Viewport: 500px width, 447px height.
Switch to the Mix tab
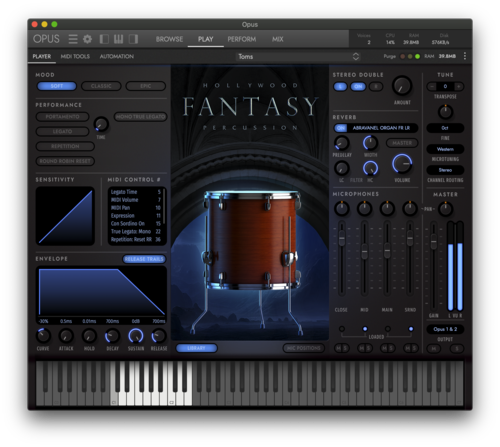[x=277, y=39]
